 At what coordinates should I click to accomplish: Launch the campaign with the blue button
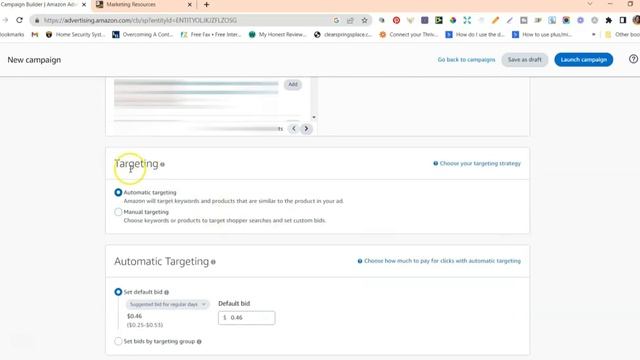[584, 60]
